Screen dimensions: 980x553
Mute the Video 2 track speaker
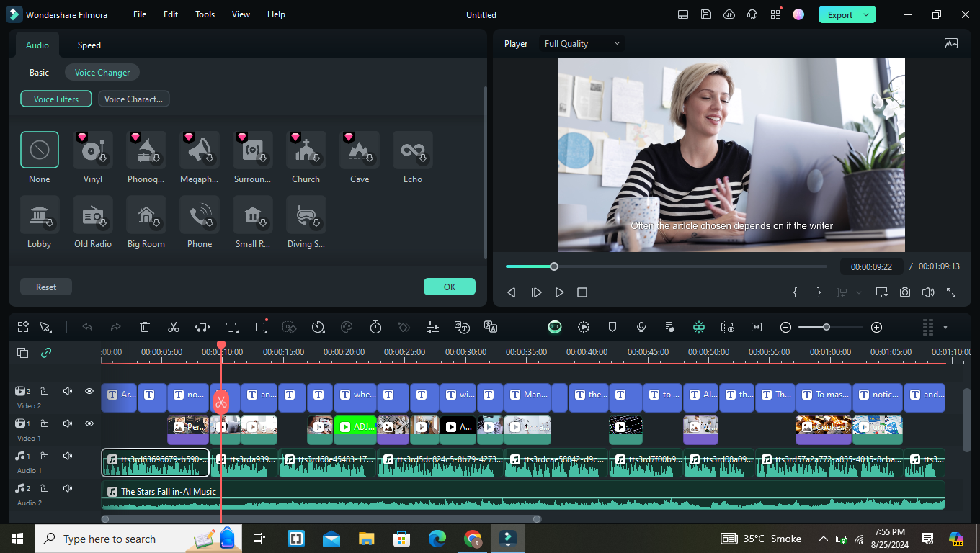click(x=68, y=391)
